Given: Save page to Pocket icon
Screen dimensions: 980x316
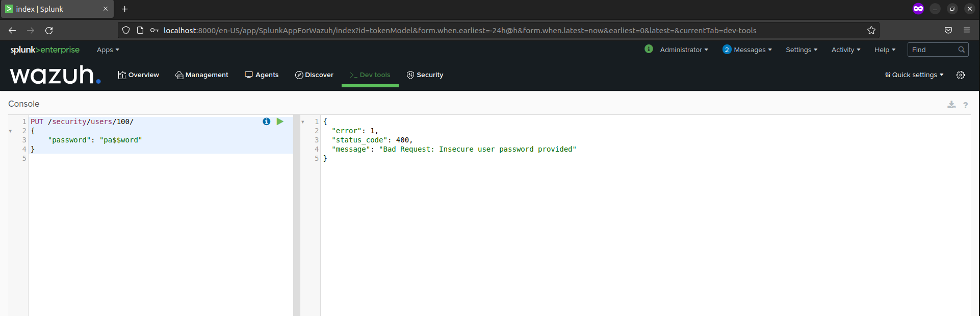Looking at the screenshot, I should point(948,30).
